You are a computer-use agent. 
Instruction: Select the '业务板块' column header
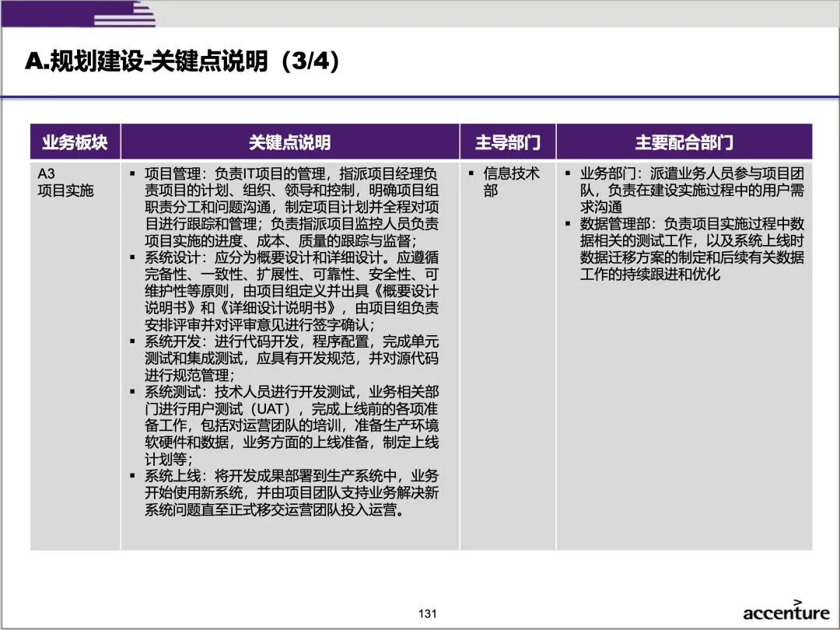75,142
